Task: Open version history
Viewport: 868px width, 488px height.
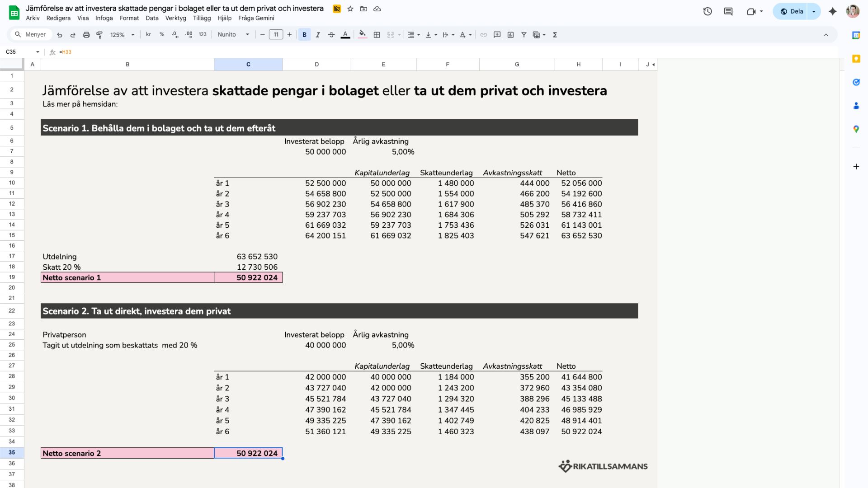Action: coord(708,11)
